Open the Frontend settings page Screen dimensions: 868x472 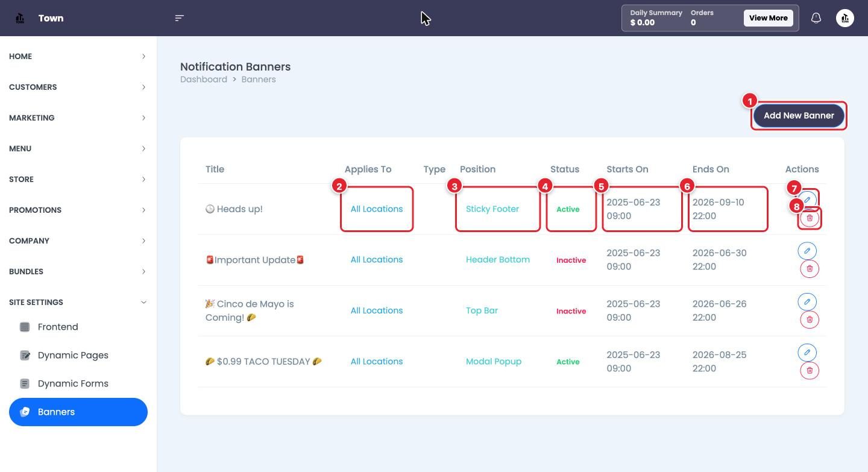[x=78, y=327]
